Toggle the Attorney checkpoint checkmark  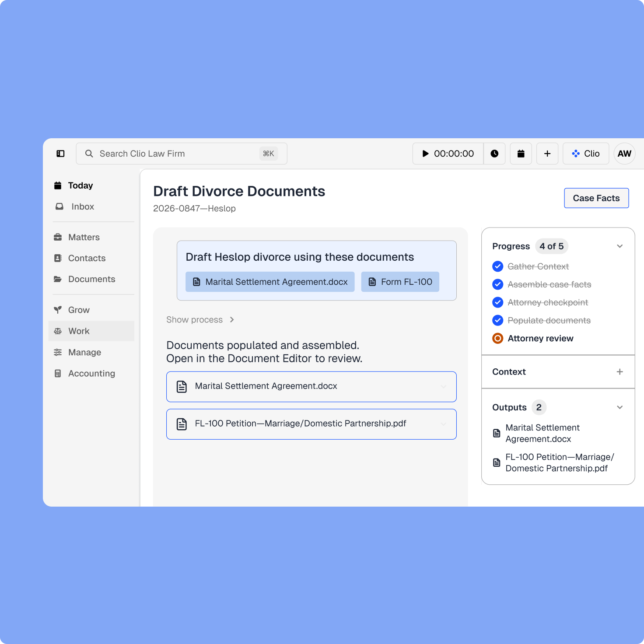[497, 302]
